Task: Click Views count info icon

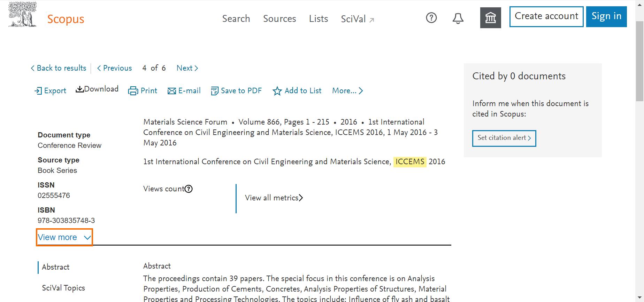Action: click(x=189, y=189)
